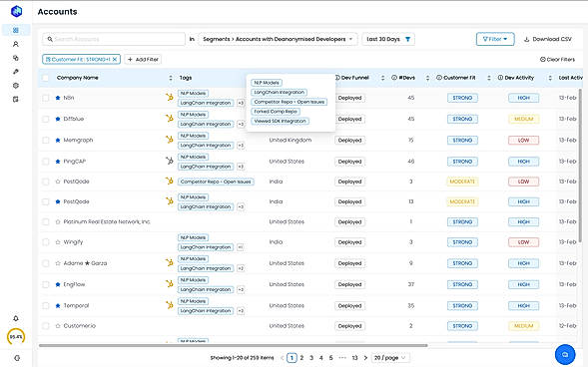Sort by Dev Activity column
Screen dimensions: 588x367
tap(550, 78)
